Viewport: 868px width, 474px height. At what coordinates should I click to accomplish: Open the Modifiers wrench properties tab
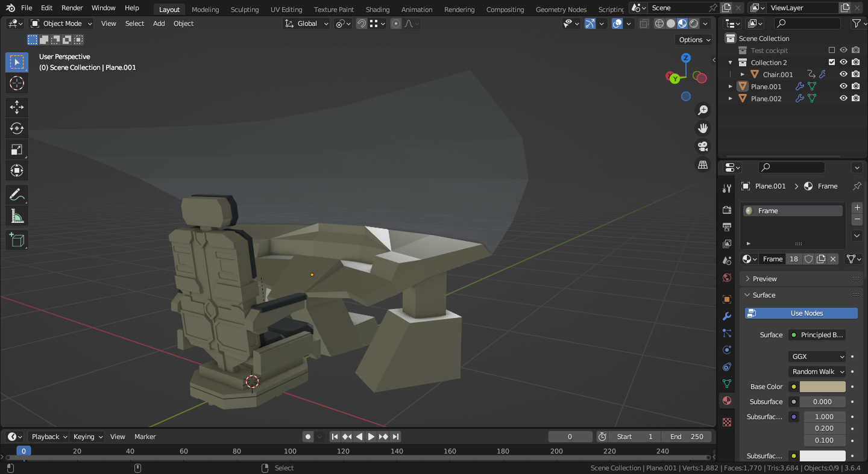tap(727, 316)
